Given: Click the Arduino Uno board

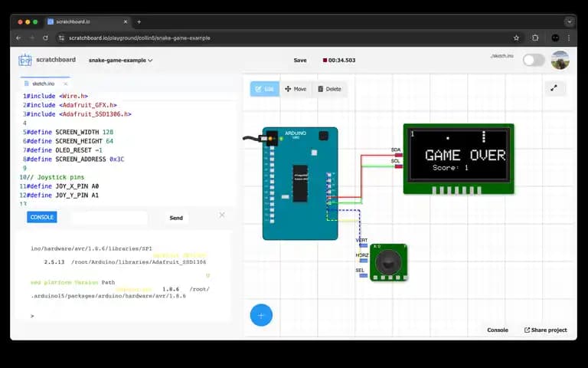Looking at the screenshot, I should [300, 183].
